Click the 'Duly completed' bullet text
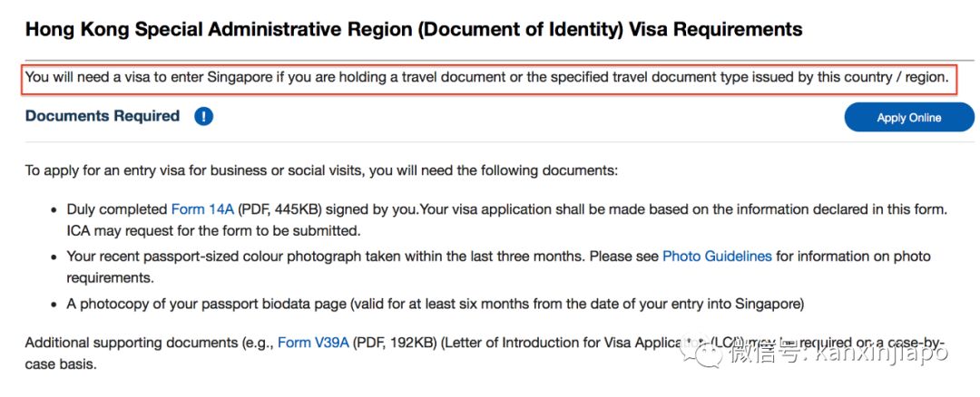 (118, 209)
